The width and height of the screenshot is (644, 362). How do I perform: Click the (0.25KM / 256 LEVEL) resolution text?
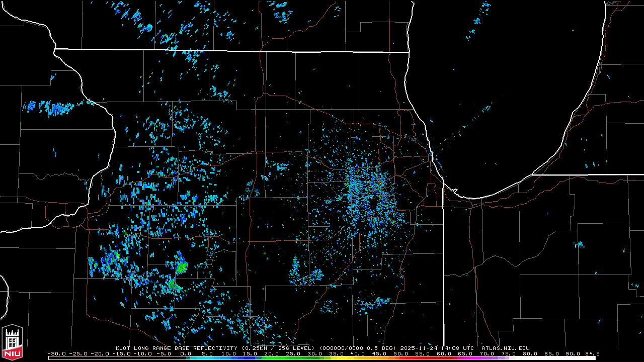(278, 348)
